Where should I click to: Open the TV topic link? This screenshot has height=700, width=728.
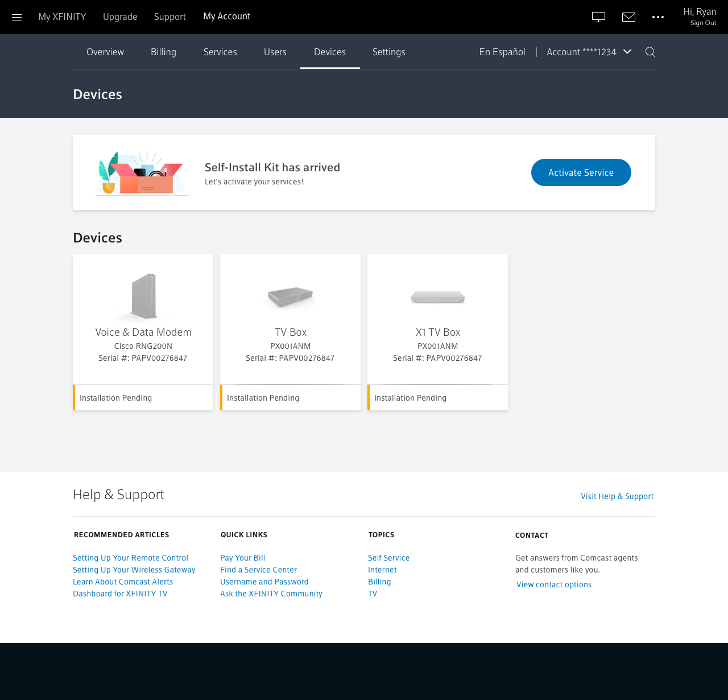click(373, 594)
